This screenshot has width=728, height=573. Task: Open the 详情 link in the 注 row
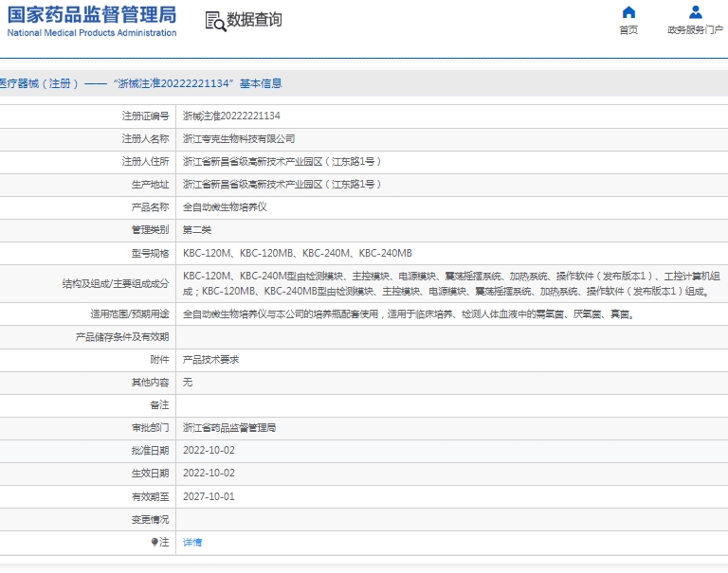192,543
